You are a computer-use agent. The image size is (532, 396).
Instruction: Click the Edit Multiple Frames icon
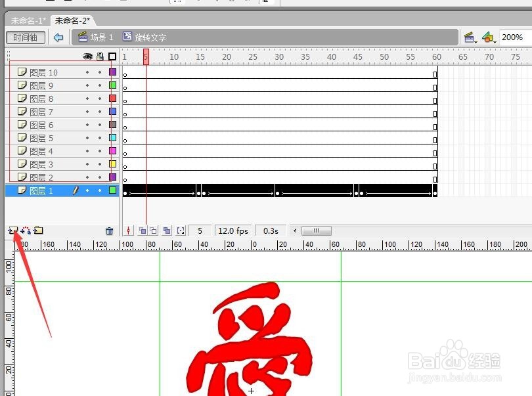(x=167, y=231)
